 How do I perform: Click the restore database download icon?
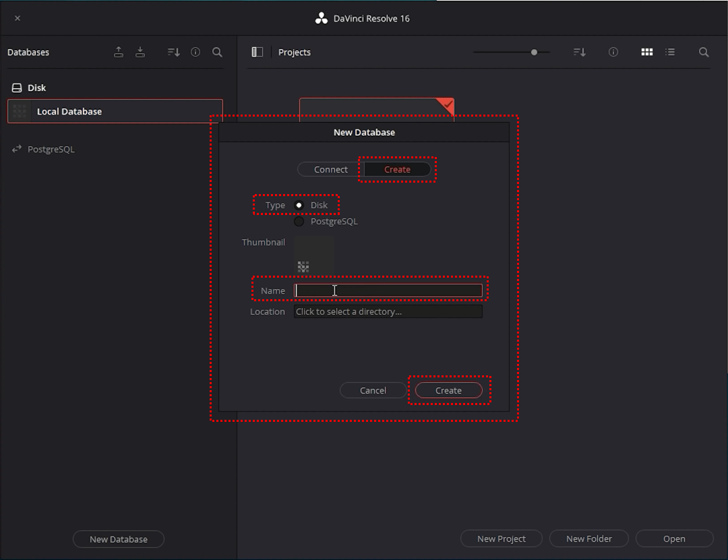[x=140, y=52]
